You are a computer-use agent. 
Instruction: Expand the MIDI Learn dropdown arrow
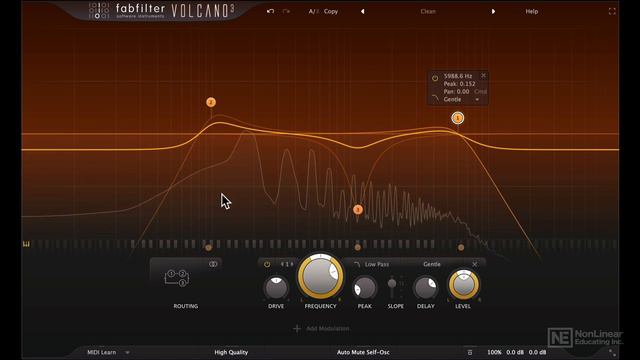click(x=127, y=352)
